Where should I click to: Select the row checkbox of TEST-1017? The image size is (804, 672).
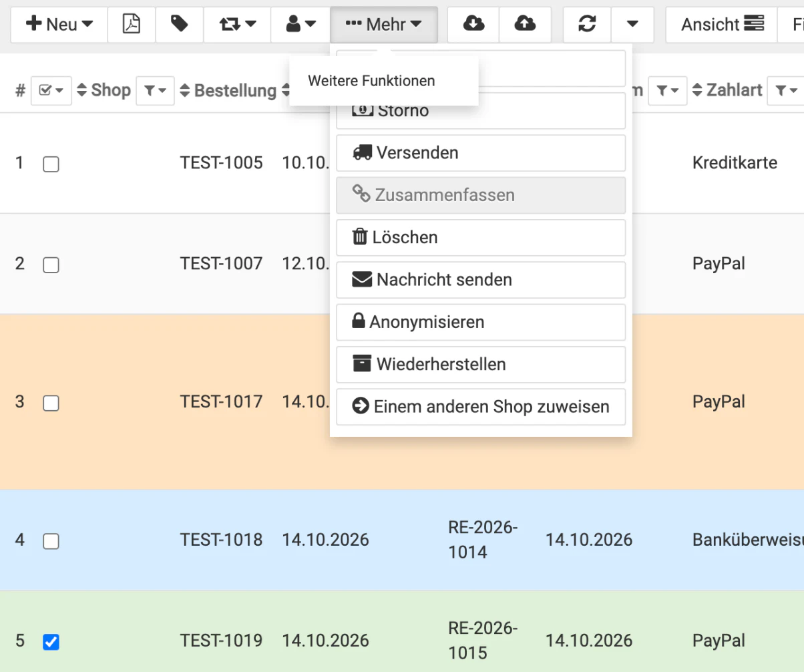[51, 403]
